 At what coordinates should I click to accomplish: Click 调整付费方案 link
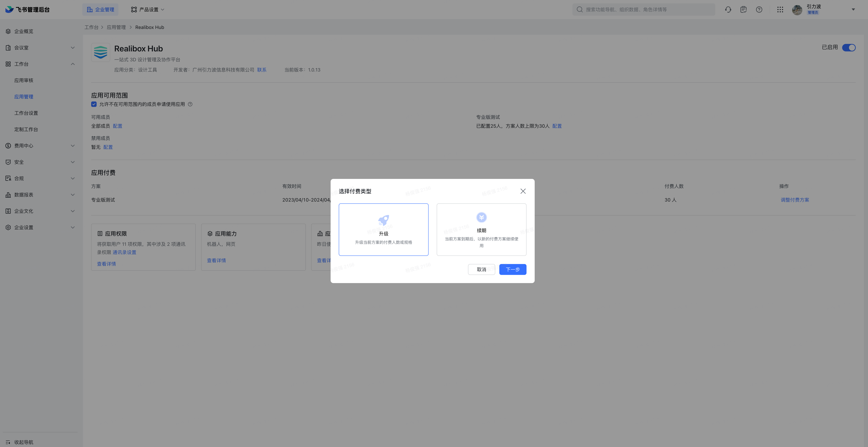[795, 200]
